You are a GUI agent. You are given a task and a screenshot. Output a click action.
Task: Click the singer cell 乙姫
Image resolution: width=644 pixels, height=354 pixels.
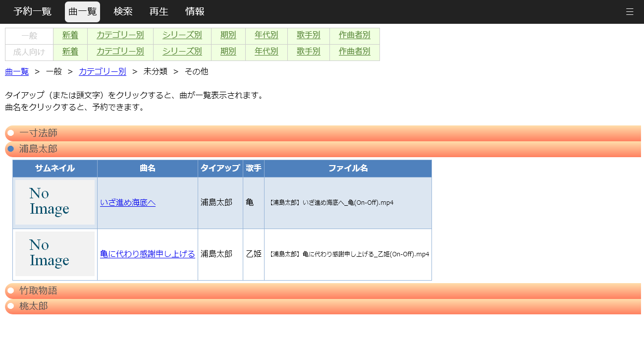254,254
